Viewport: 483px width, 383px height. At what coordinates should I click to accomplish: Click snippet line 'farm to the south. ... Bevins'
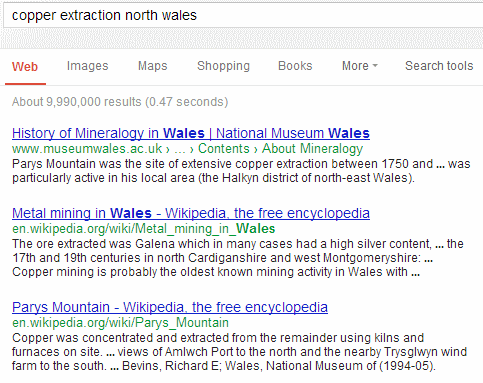[x=224, y=366]
